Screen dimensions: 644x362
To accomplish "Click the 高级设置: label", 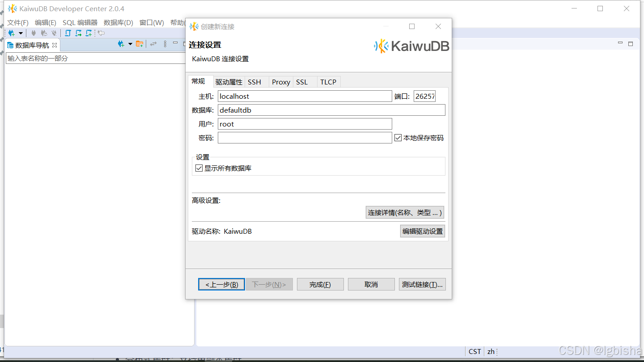I will coord(206,200).
